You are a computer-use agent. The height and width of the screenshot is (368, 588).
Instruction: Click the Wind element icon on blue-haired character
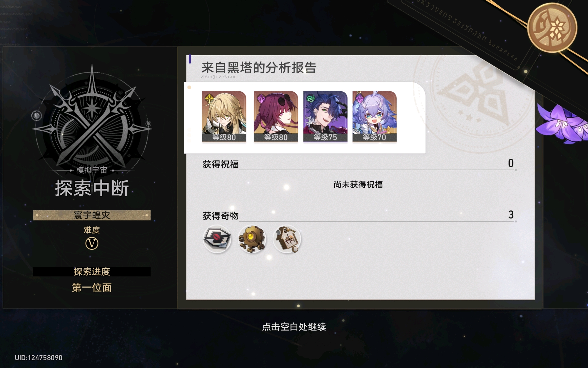(x=310, y=98)
